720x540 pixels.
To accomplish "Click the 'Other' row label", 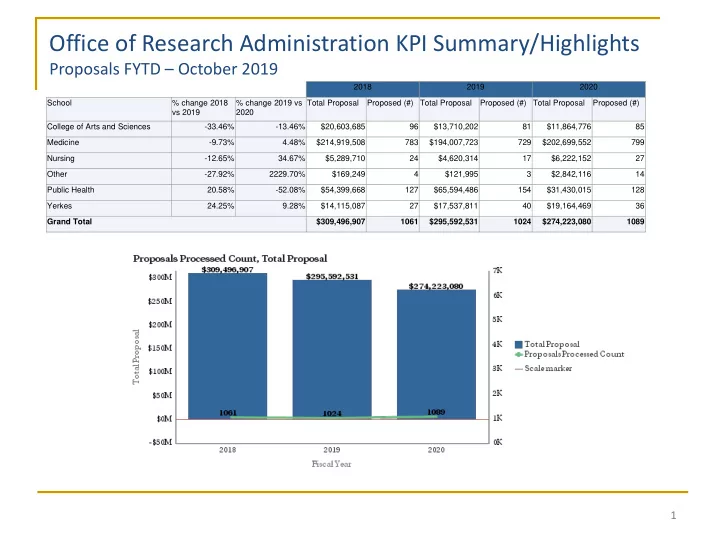I will click(x=108, y=174).
